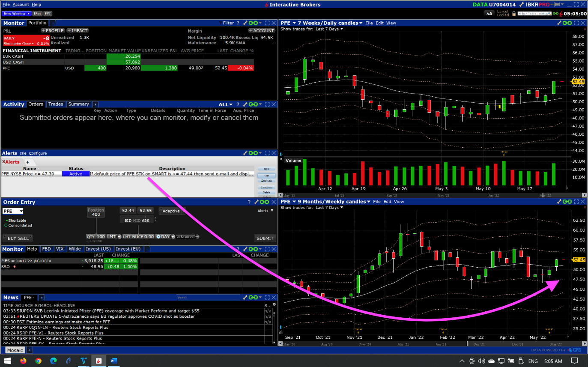The width and height of the screenshot is (588, 367).
Task: Click the Duplicate button in Alerts panel
Action: point(266,181)
